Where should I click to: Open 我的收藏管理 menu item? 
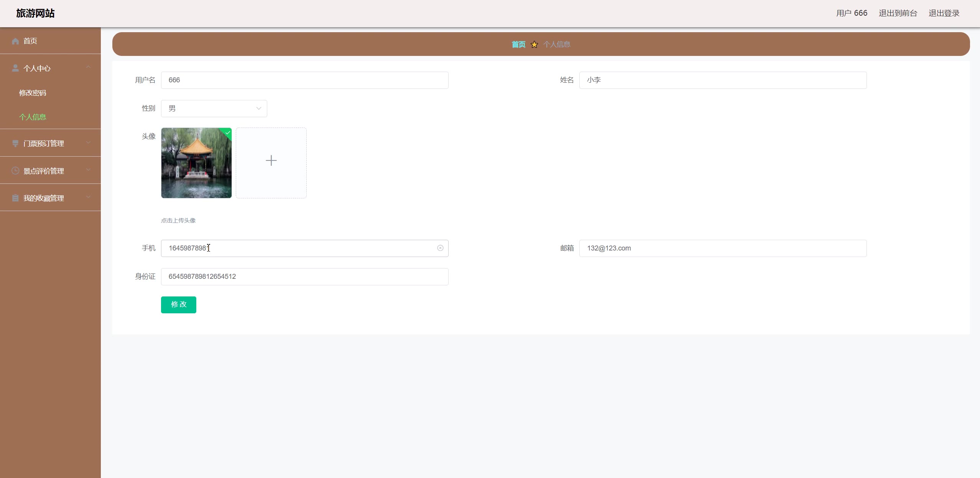click(50, 198)
